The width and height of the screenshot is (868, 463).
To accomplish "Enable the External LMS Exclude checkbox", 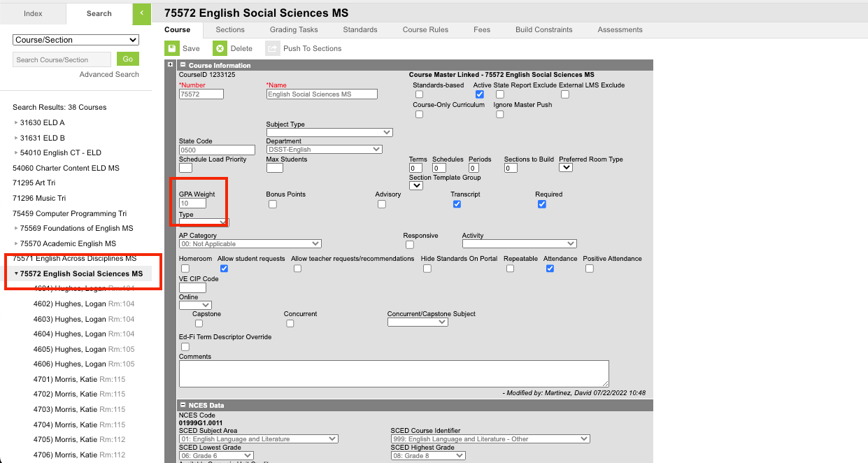I will 565,94.
